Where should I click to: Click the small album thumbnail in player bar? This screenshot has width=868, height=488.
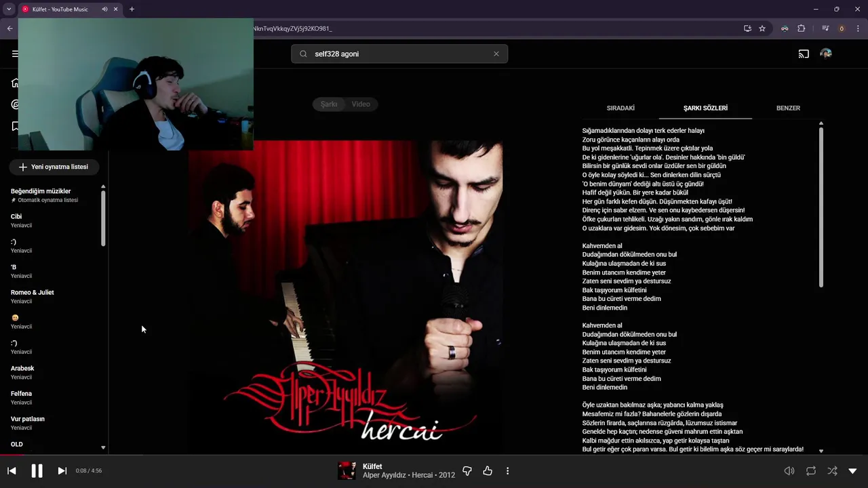pos(347,470)
